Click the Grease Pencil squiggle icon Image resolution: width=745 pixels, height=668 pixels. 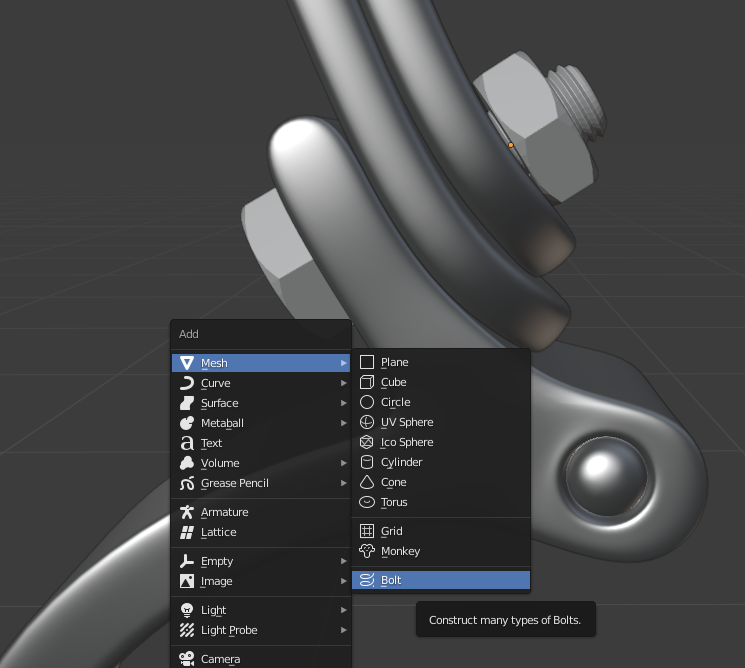[x=187, y=483]
